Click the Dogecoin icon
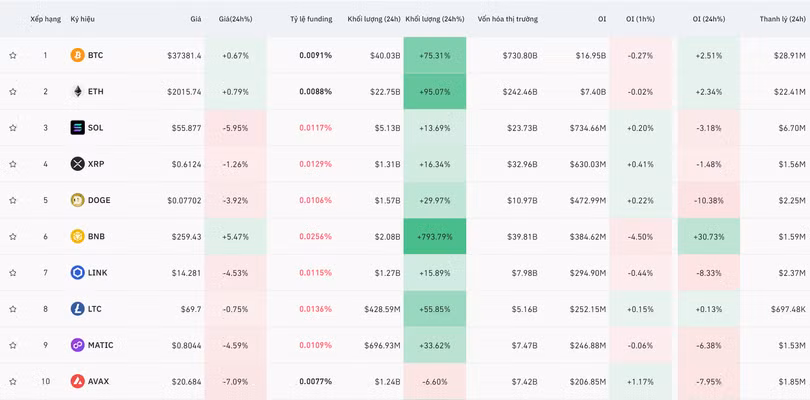This screenshot has height=400, width=810. point(77,200)
